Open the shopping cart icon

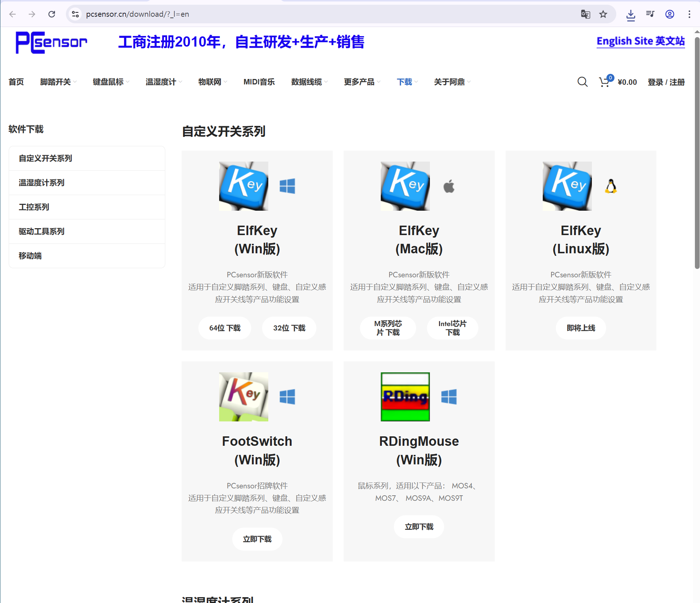tap(605, 82)
